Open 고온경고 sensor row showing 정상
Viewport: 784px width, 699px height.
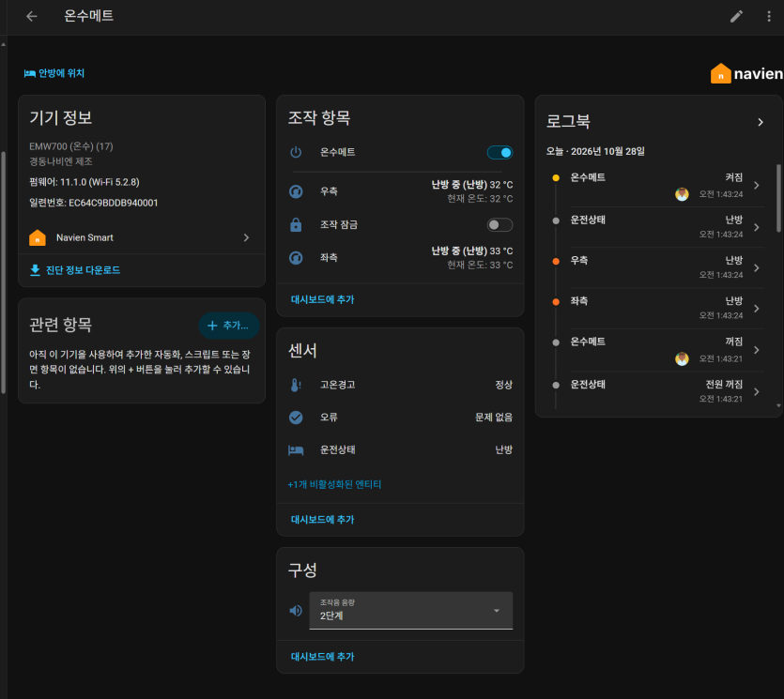click(x=401, y=385)
